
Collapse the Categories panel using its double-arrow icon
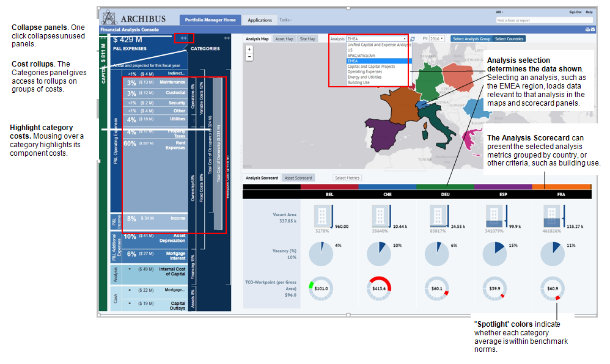tap(226, 38)
